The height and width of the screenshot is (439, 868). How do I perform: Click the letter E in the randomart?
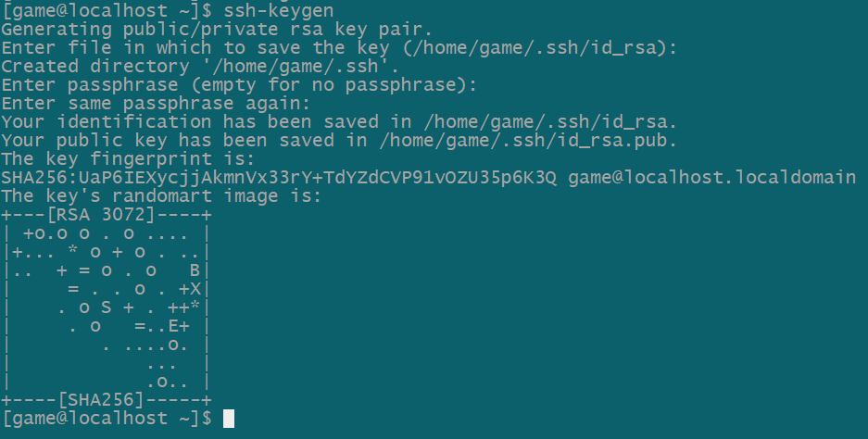pos(172,326)
